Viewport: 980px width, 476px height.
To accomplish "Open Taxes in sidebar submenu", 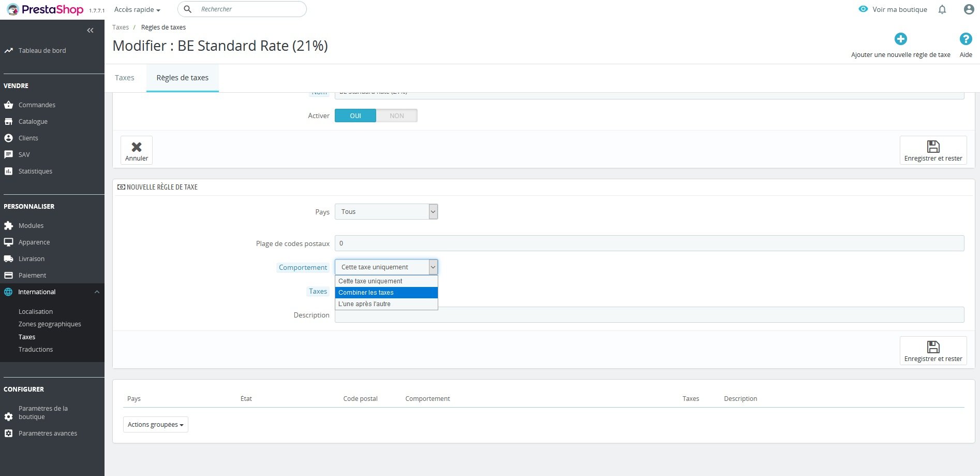I will click(x=27, y=337).
